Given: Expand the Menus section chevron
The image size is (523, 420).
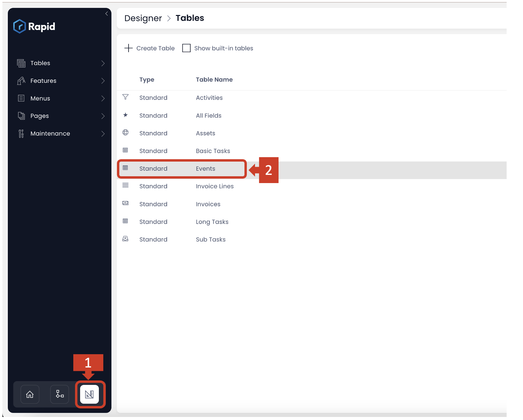Looking at the screenshot, I should coord(103,99).
